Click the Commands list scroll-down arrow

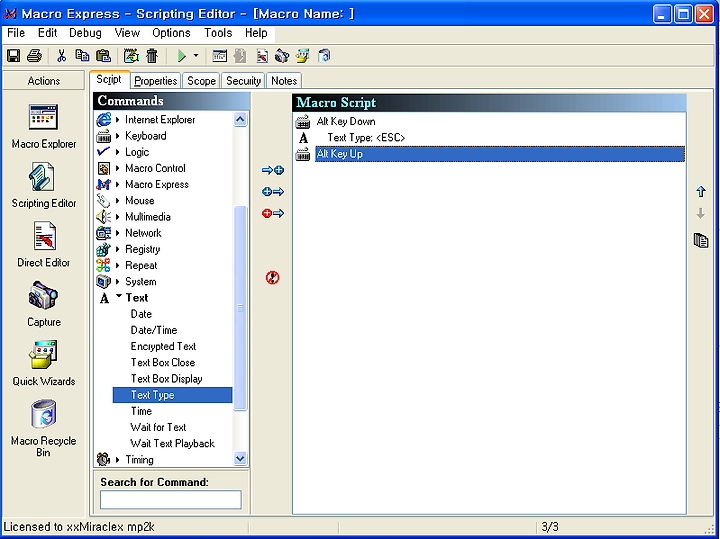tap(240, 458)
